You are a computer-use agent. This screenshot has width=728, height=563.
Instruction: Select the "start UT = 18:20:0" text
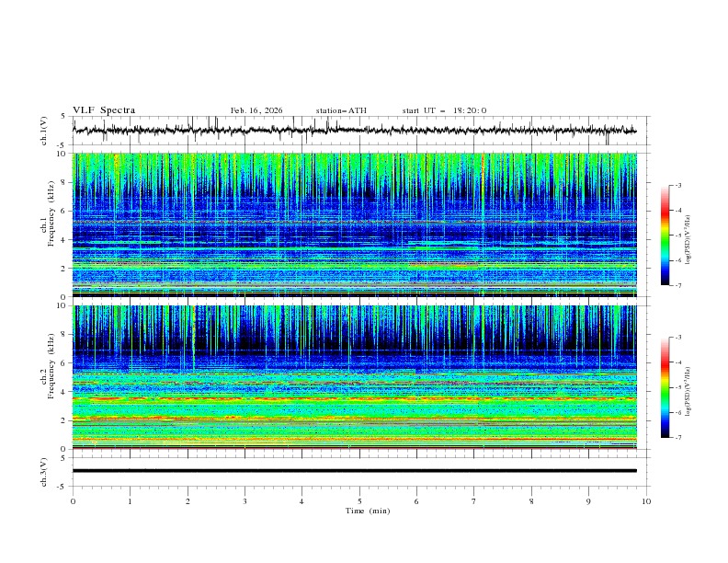[x=444, y=110]
